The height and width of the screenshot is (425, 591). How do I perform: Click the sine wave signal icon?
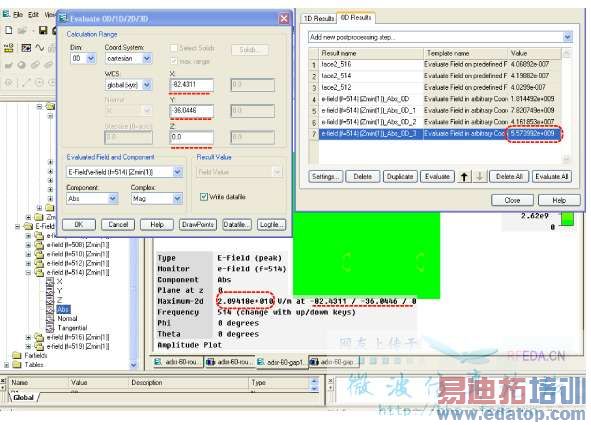(x=40, y=47)
